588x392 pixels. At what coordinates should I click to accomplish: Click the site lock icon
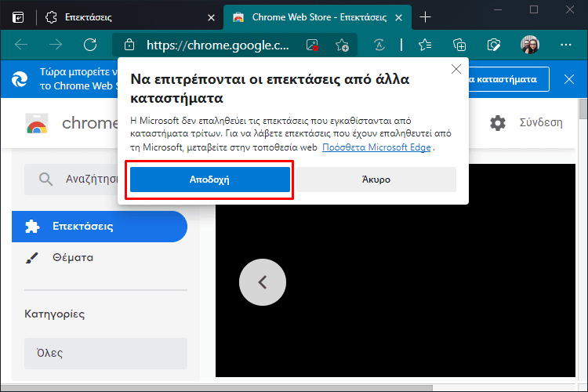pos(129,45)
